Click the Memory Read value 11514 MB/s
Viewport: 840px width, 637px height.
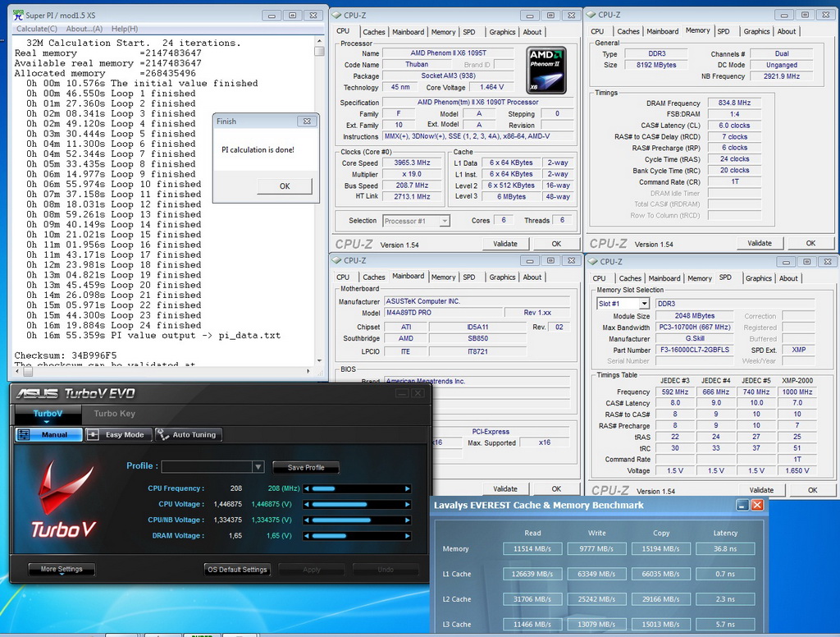[532, 549]
